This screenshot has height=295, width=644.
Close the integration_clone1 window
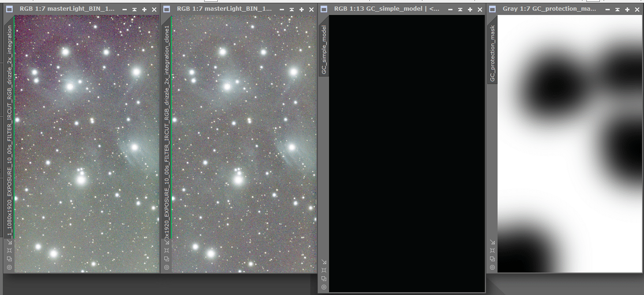pos(311,10)
